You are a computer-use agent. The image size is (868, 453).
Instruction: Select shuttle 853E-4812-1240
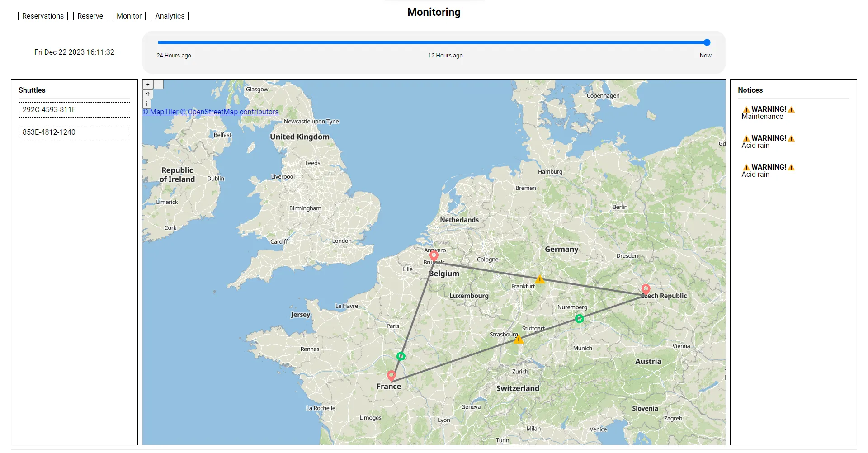pyautogui.click(x=74, y=132)
